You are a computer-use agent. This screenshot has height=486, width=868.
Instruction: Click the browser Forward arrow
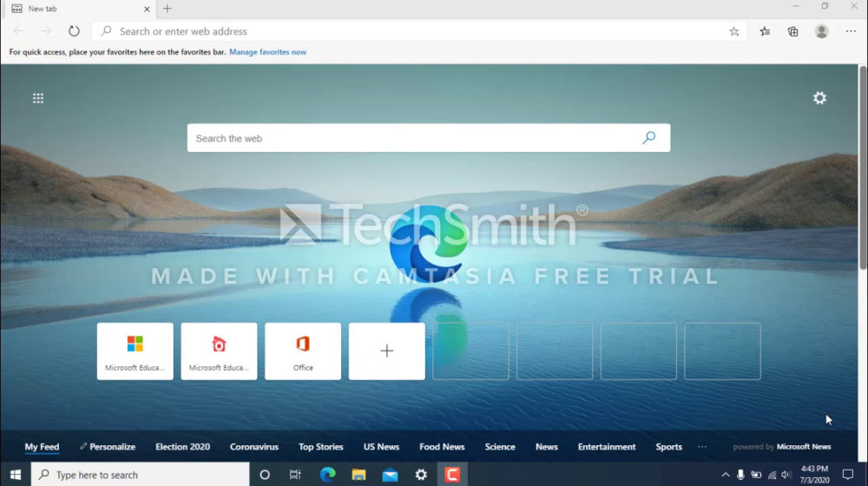click(47, 31)
